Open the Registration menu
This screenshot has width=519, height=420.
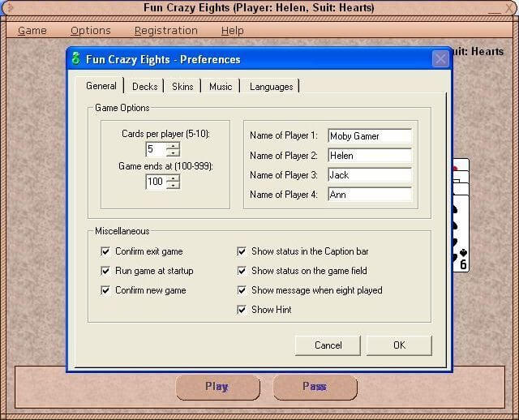click(x=165, y=31)
